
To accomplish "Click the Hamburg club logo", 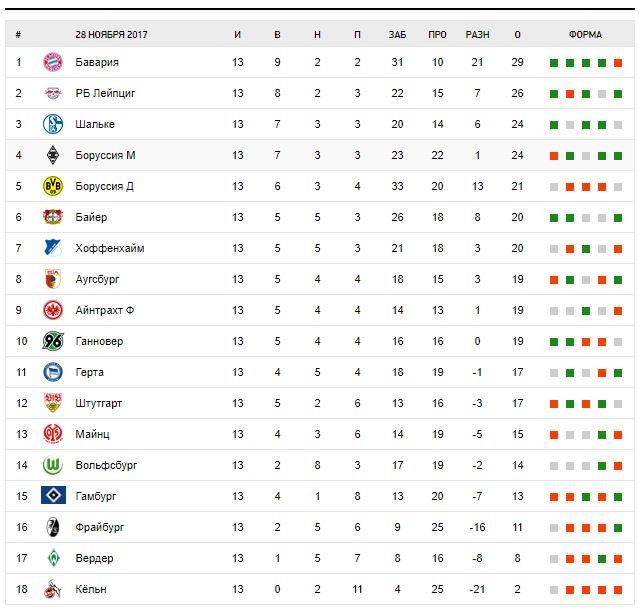I will 53,496.
